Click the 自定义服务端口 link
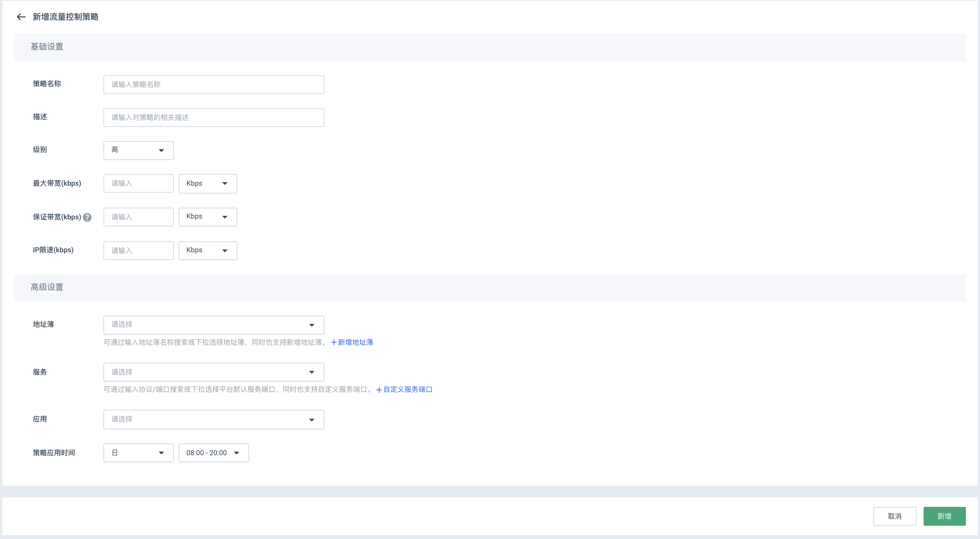Screen dimensions: 980x539 point(406,390)
